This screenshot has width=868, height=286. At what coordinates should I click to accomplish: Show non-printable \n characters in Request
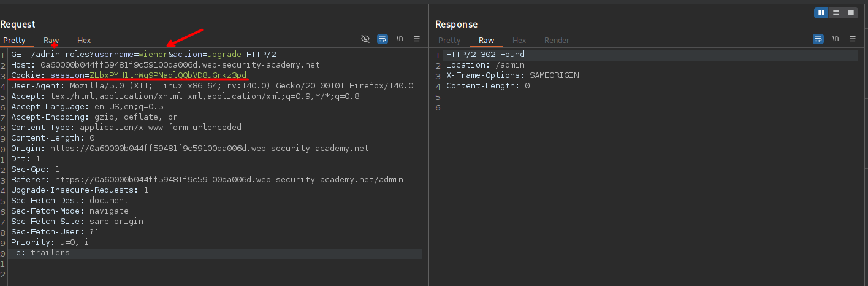coord(400,39)
